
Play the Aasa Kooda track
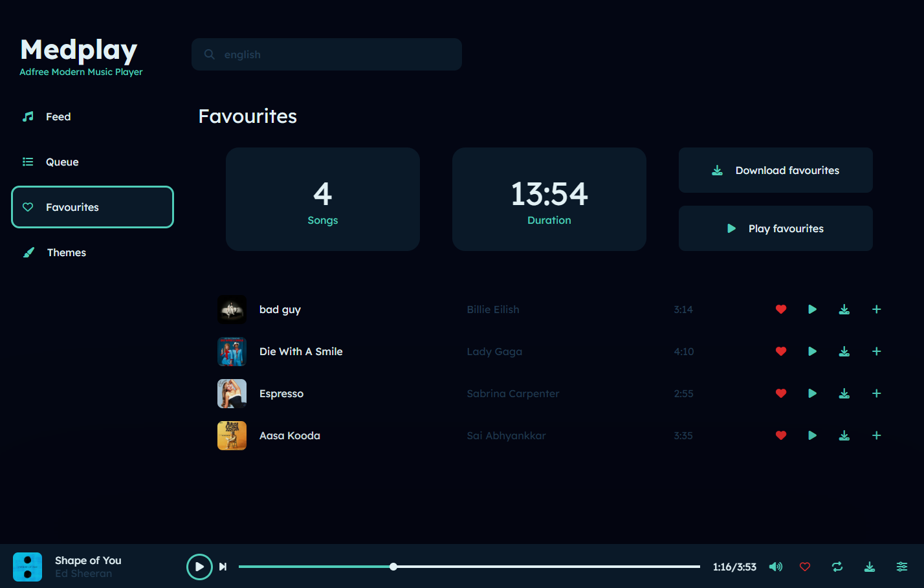coord(812,435)
